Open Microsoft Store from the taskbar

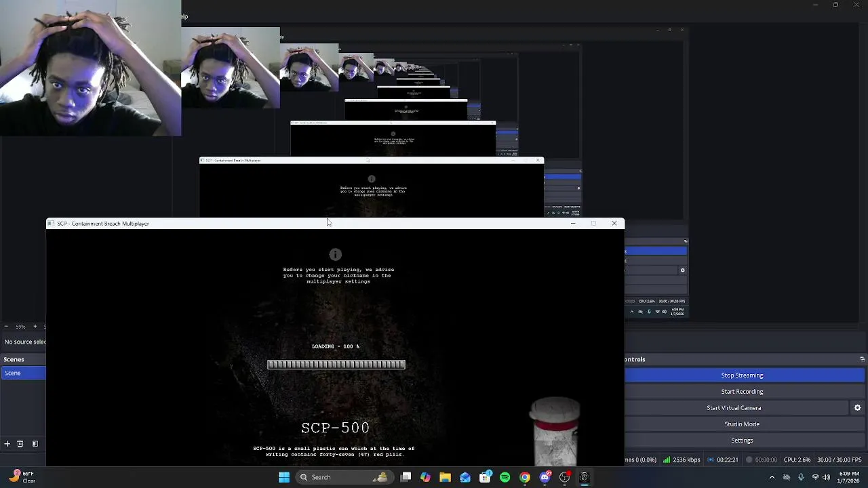(x=485, y=477)
